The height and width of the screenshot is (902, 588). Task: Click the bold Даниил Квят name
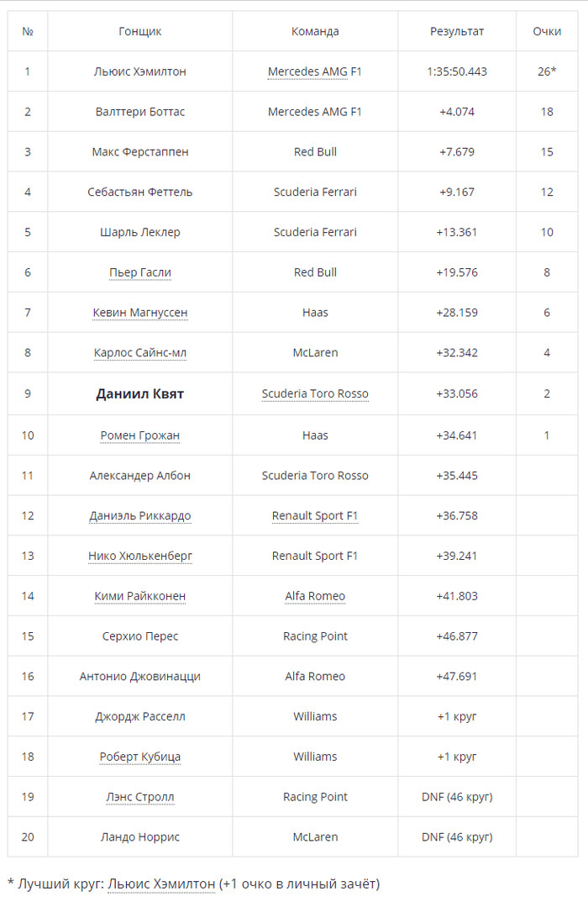(140, 394)
